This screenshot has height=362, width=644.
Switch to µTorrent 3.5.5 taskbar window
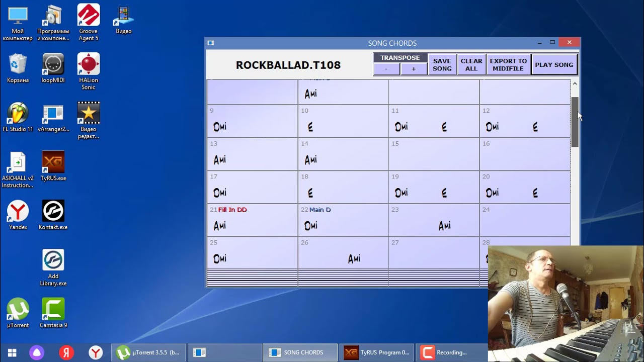pyautogui.click(x=148, y=352)
